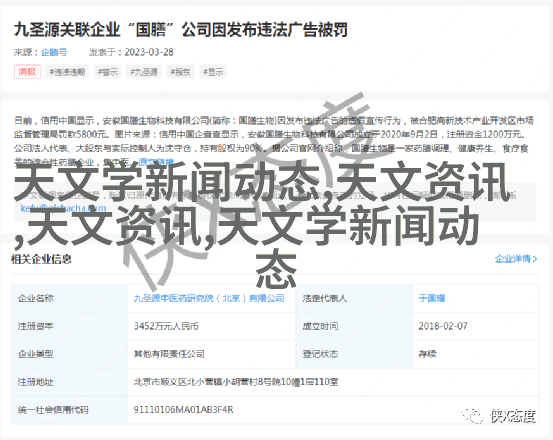
Task: Click the 3452万元人民币 value
Action: point(166,326)
